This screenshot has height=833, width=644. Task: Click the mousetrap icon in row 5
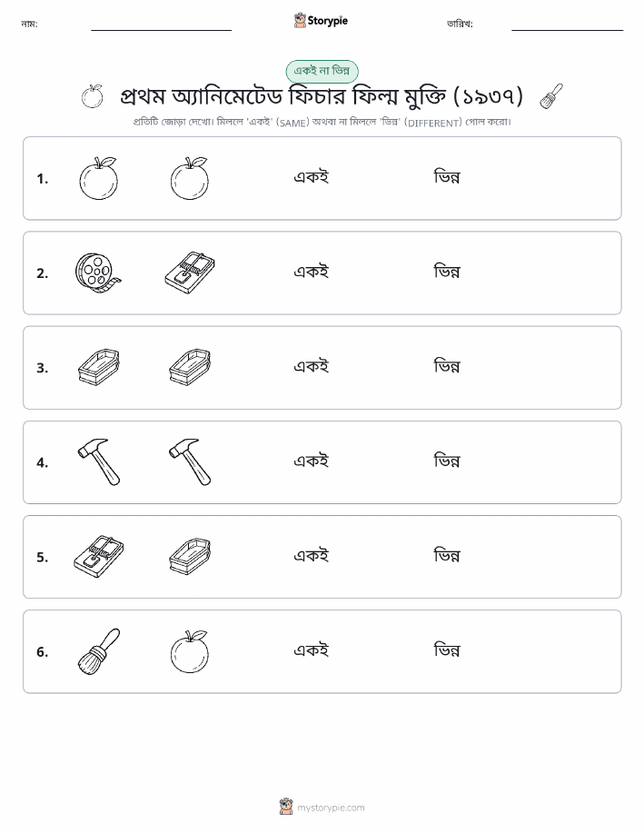[x=98, y=556]
